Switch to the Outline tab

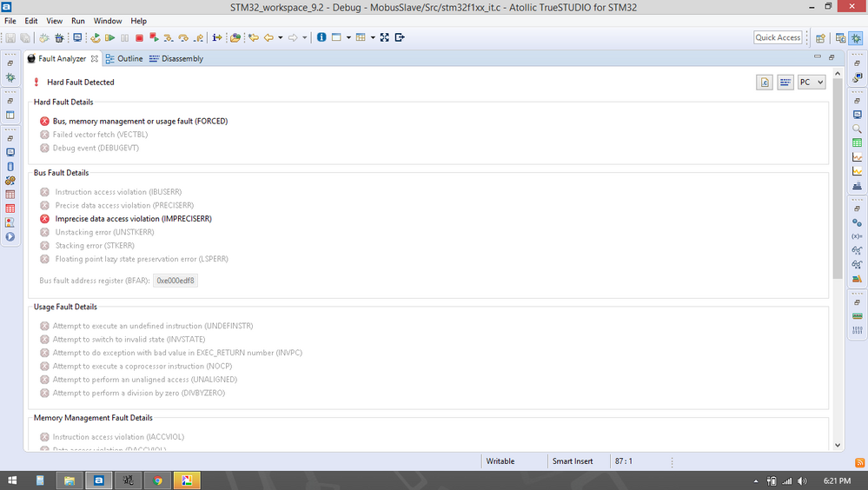click(x=124, y=59)
